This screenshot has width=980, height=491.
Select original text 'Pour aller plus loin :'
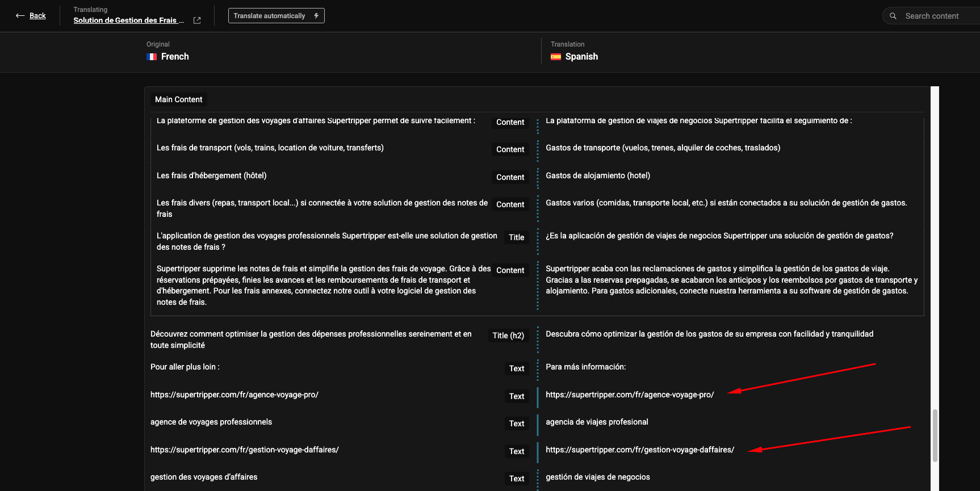tap(185, 367)
